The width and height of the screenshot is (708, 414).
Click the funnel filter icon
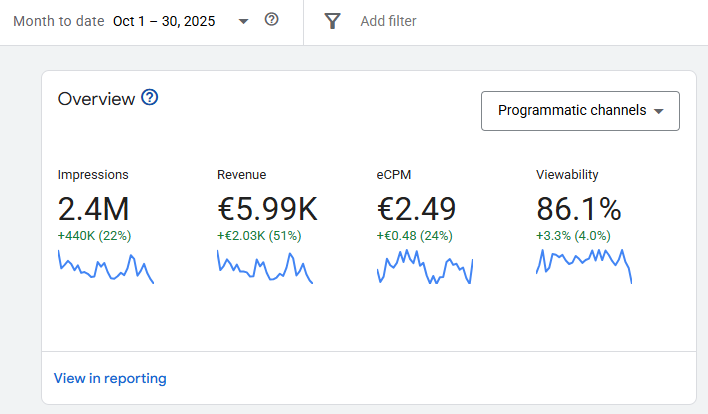(333, 21)
